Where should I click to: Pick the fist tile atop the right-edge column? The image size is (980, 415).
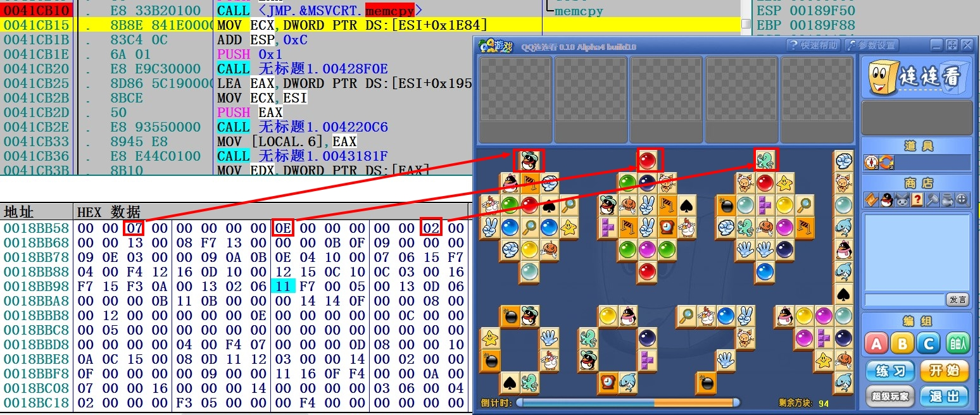tap(843, 161)
